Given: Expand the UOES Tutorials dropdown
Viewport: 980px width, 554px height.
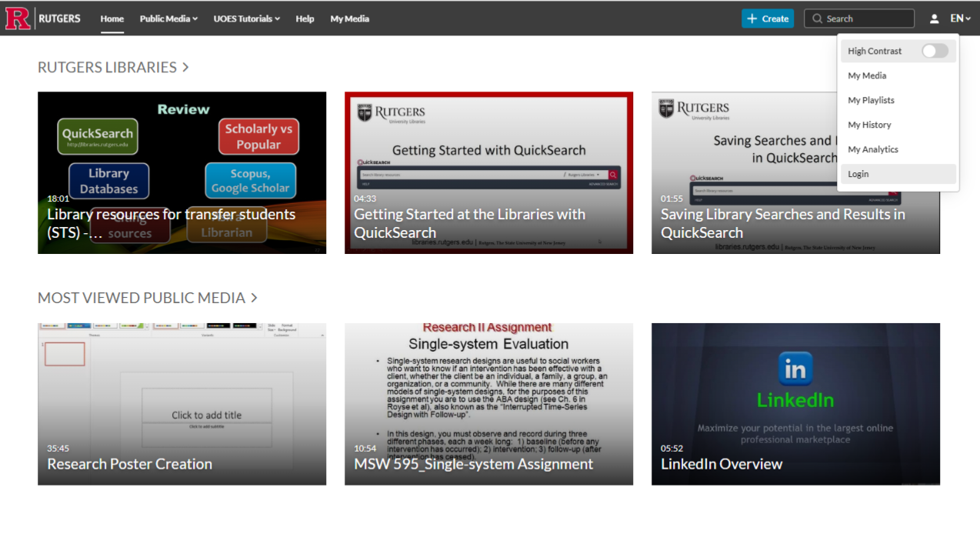Looking at the screenshot, I should [246, 18].
